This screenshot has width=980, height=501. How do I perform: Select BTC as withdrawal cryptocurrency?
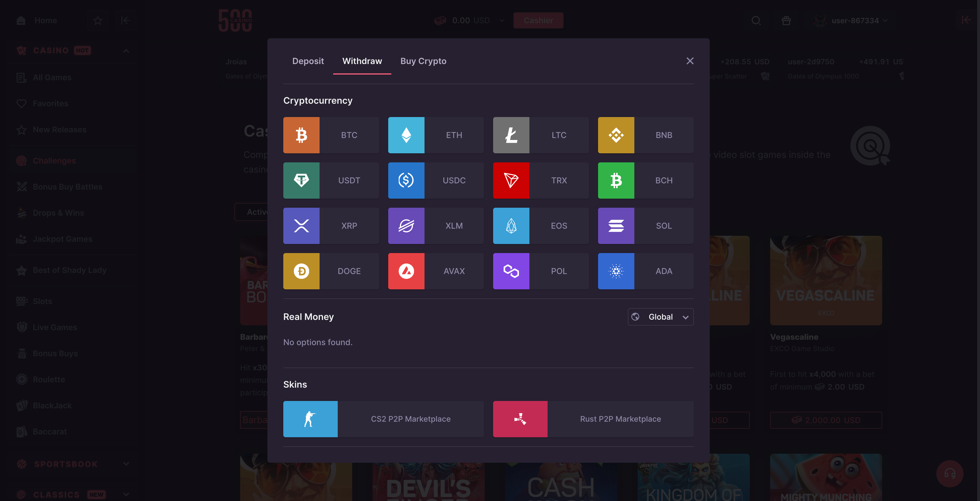tap(331, 135)
